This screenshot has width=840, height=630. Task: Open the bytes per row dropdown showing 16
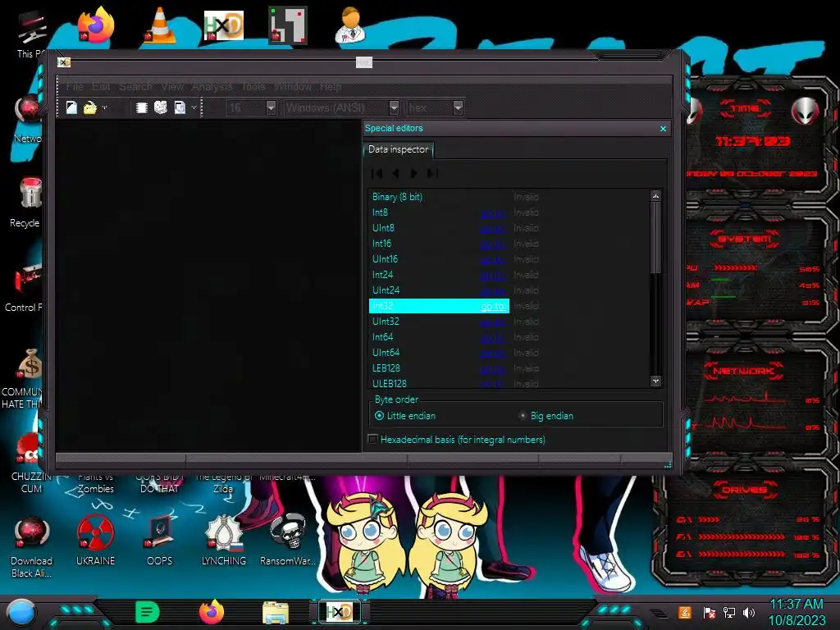point(271,107)
